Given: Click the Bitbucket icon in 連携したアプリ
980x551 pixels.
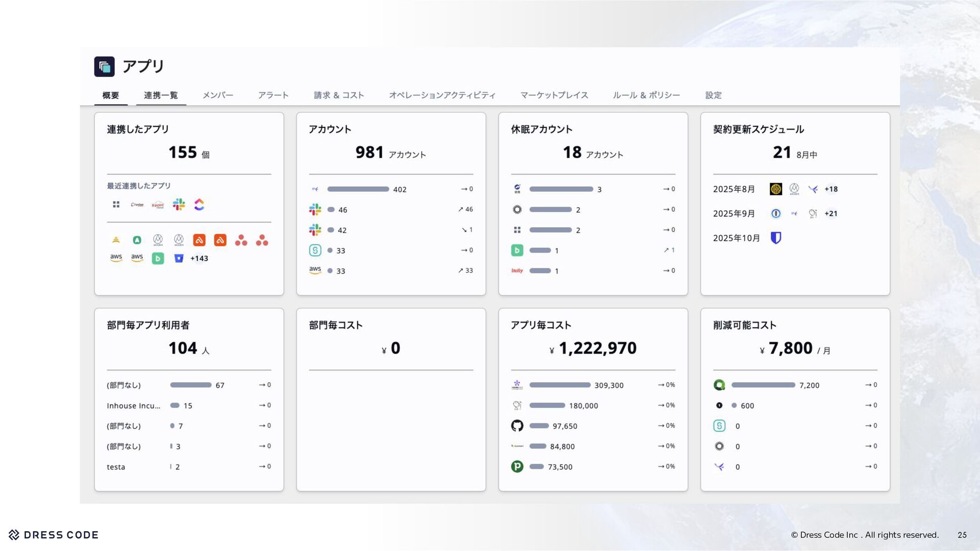Looking at the screenshot, I should [x=179, y=259].
